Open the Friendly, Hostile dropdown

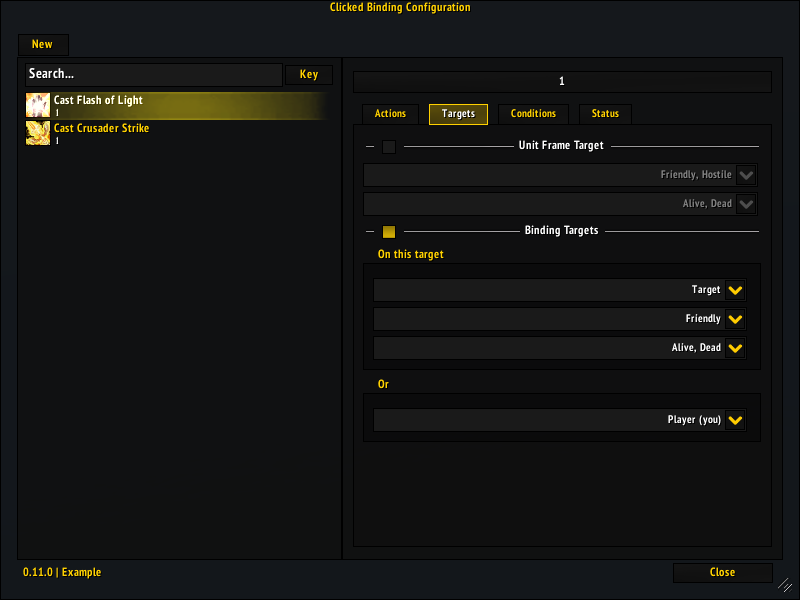click(x=560, y=175)
